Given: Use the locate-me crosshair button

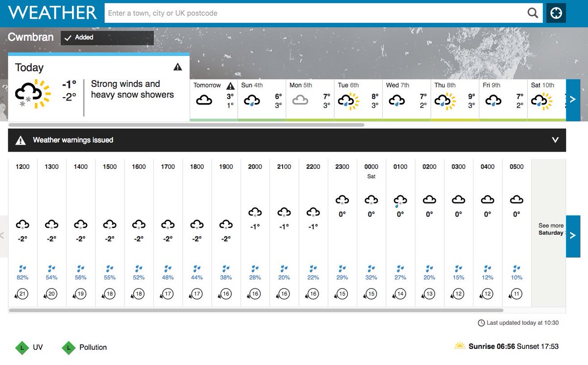Looking at the screenshot, I should pyautogui.click(x=556, y=13).
